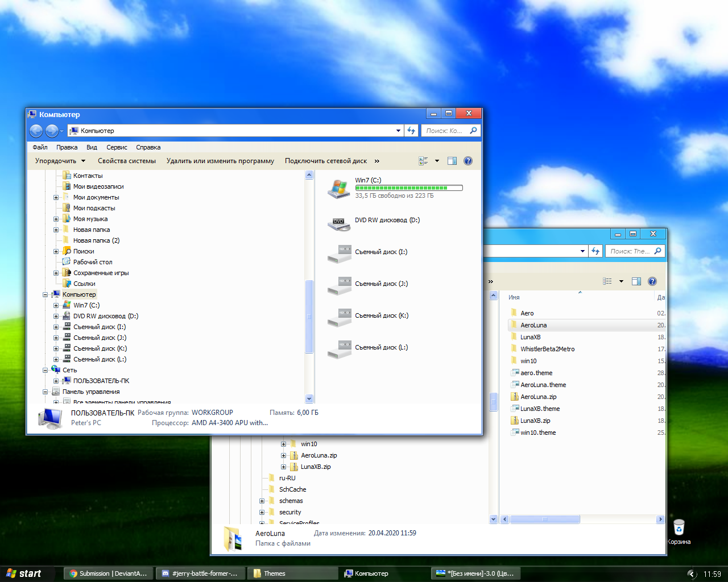Go forward in Компьютер window
This screenshot has width=728, height=582.
(x=52, y=131)
